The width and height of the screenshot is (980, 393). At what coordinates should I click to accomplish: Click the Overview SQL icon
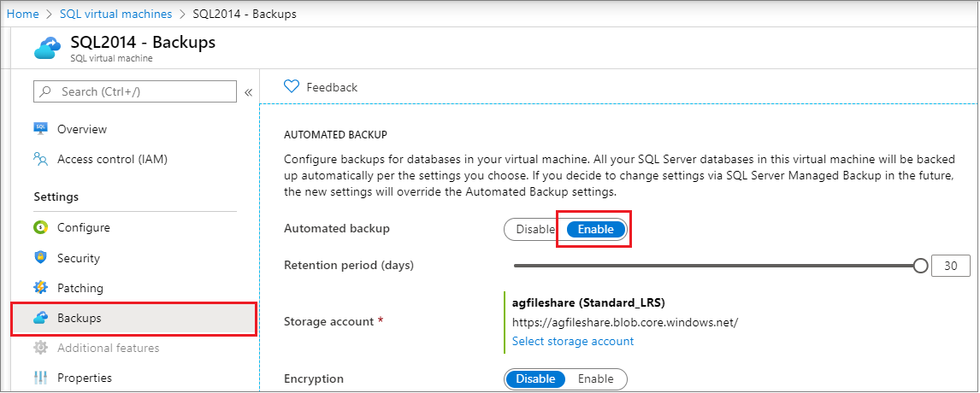pos(40,129)
